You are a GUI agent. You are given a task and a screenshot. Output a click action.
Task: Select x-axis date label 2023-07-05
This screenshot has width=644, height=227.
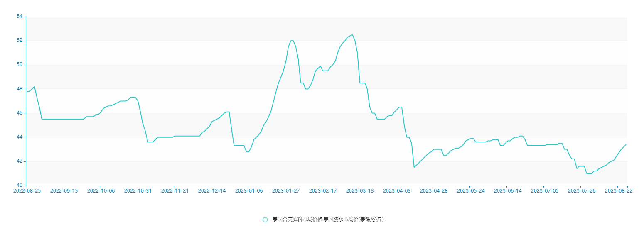click(545, 191)
